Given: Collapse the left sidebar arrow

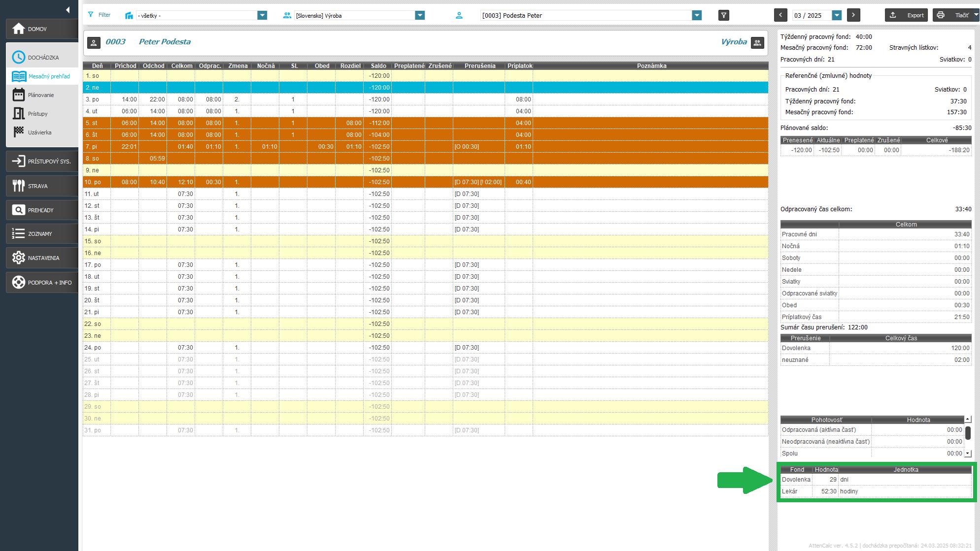Looking at the screenshot, I should click(68, 10).
